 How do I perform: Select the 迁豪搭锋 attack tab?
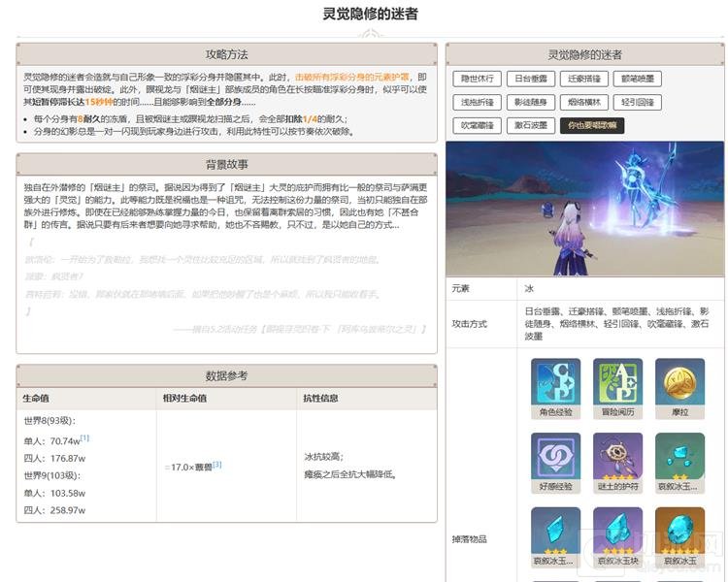584,79
